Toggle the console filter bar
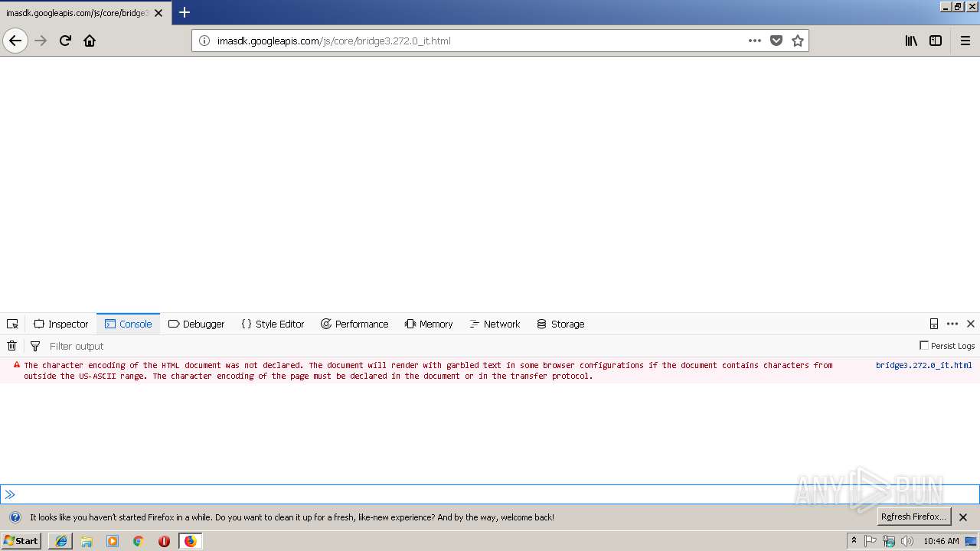Screen dimensions: 980x551 pos(34,346)
